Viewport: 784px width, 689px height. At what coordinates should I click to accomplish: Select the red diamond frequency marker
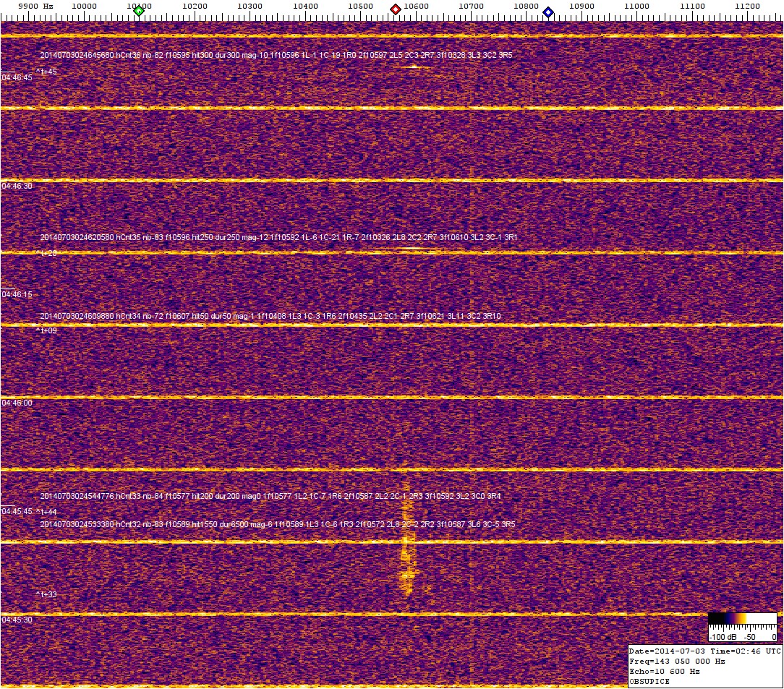pyautogui.click(x=396, y=10)
